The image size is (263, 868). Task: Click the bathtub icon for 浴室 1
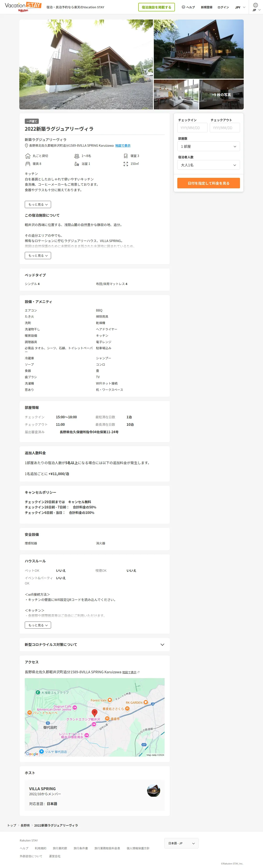pos(77,164)
